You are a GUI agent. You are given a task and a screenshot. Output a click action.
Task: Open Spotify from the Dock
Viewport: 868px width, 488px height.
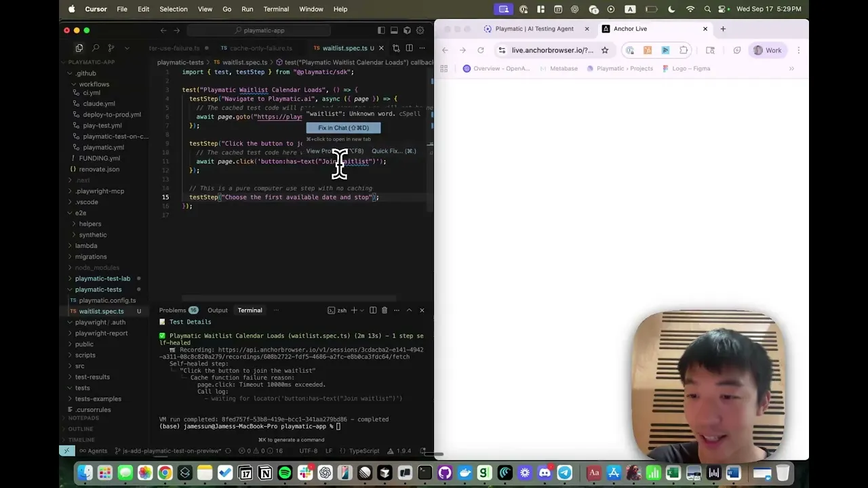click(x=285, y=473)
